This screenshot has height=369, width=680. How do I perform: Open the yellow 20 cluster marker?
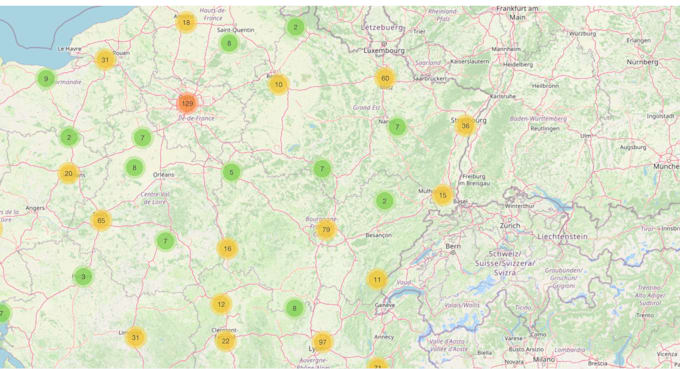pos(69,173)
